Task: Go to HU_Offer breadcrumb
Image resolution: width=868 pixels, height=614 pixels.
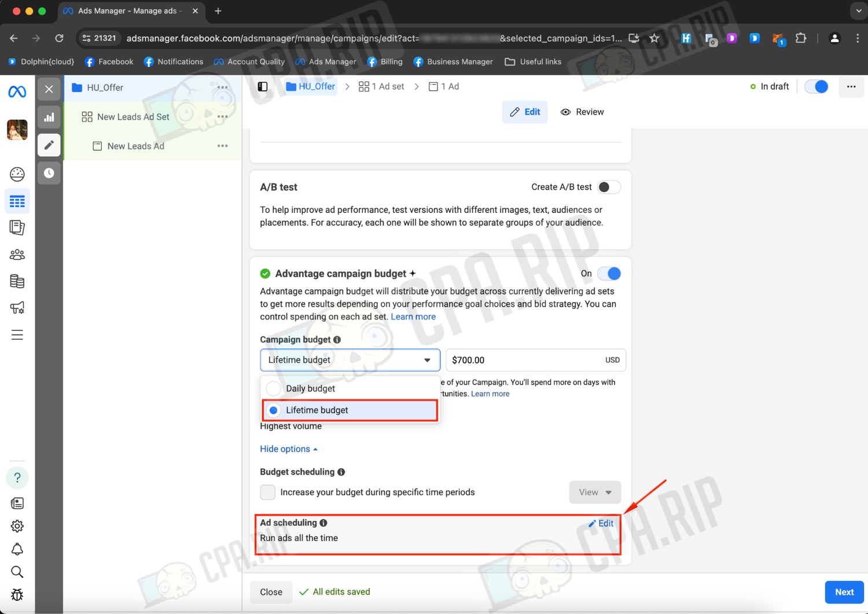Action: click(x=311, y=87)
